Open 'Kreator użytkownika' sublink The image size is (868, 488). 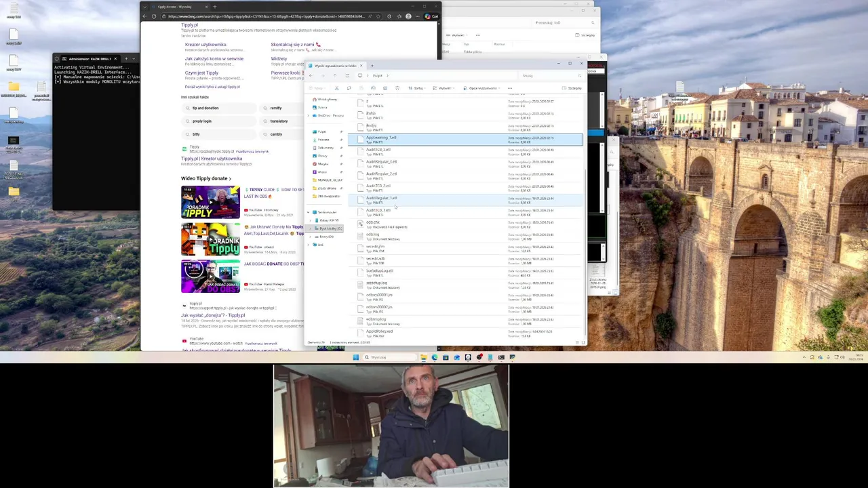pos(205,45)
